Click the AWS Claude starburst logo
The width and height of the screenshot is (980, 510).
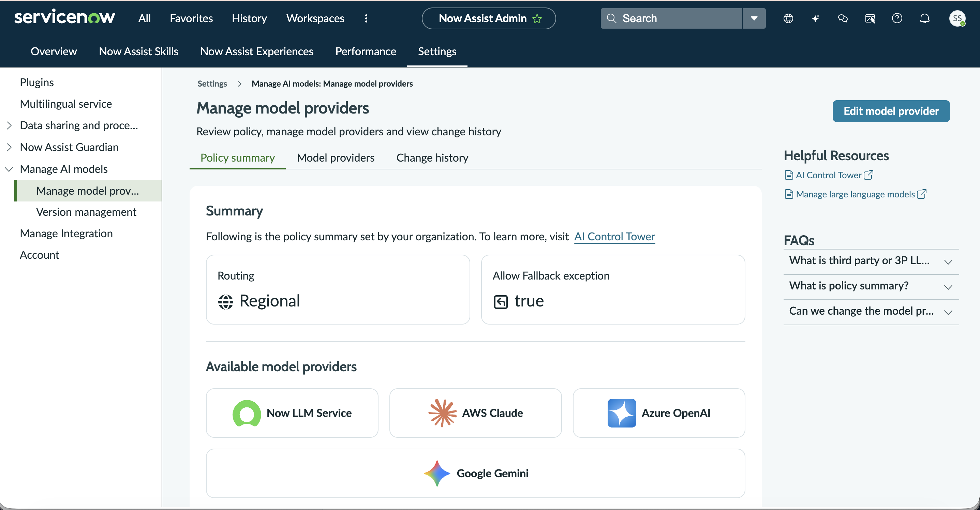click(442, 413)
